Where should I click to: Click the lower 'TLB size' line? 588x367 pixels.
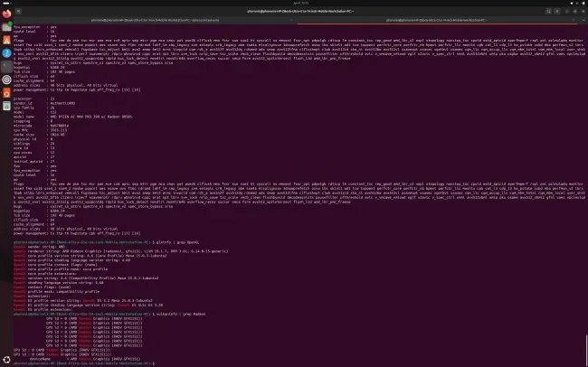pyautogui.click(x=44, y=215)
